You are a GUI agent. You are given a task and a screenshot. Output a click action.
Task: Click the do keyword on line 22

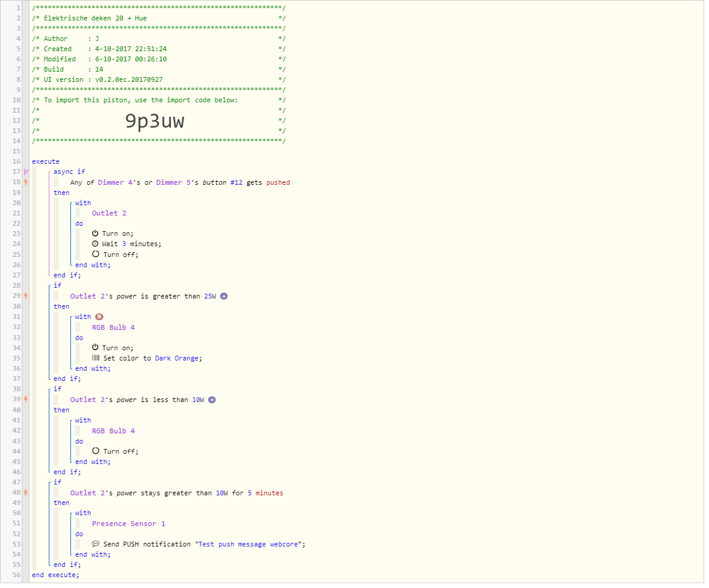click(79, 223)
